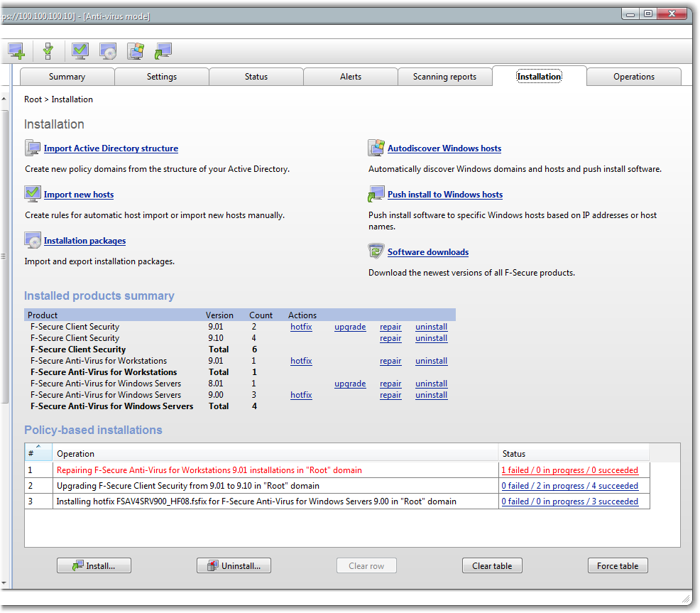Select the Repairing F-Secure Anti-Virus for Workstations operation row

point(337,470)
